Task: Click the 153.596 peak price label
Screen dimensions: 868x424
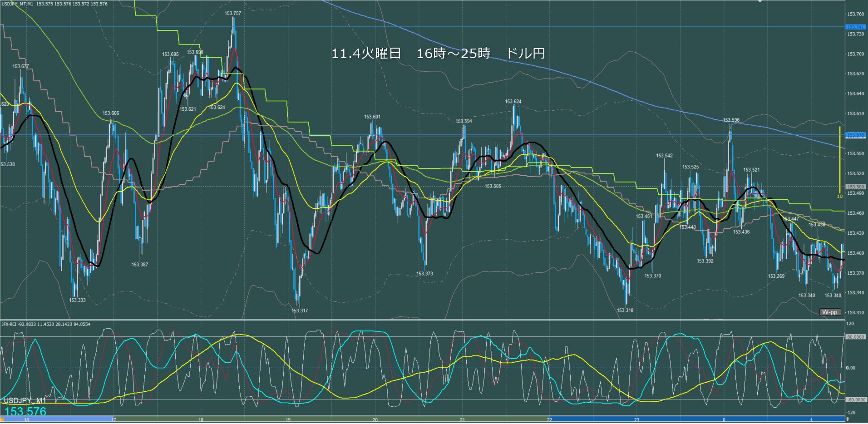Action: pyautogui.click(x=731, y=120)
